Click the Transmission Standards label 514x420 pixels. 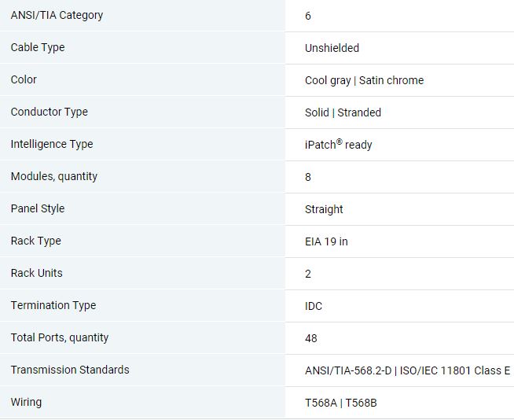[70, 370]
